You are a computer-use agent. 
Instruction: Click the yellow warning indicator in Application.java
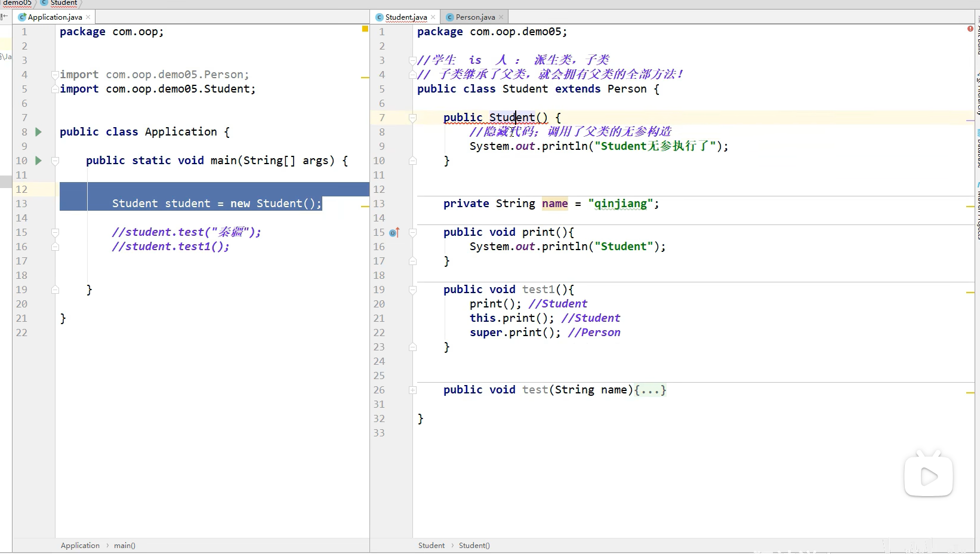[365, 29]
